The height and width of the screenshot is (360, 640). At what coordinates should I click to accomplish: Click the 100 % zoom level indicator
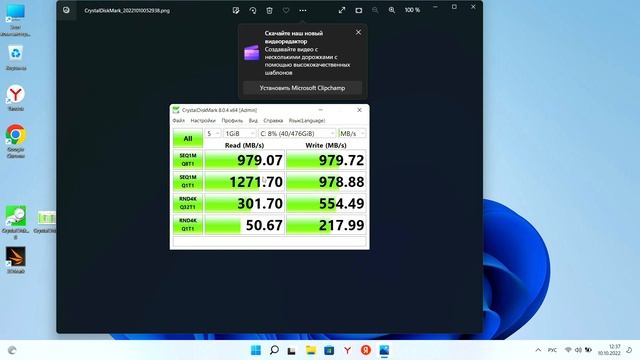coord(412,10)
